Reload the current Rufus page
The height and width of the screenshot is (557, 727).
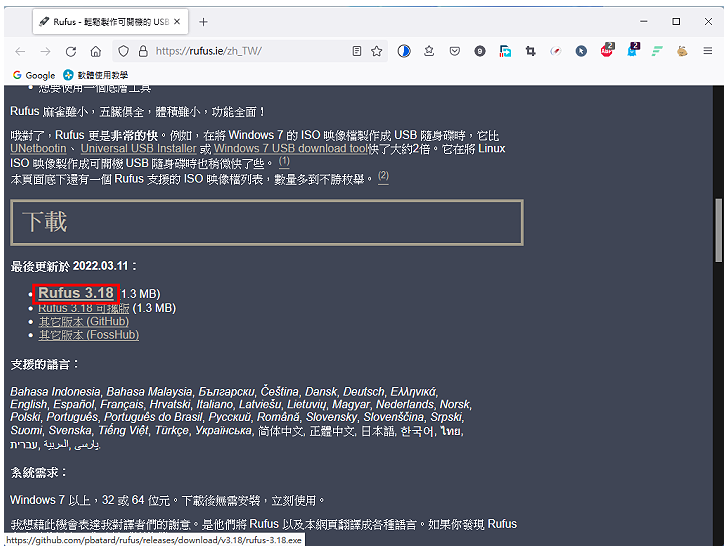70,51
